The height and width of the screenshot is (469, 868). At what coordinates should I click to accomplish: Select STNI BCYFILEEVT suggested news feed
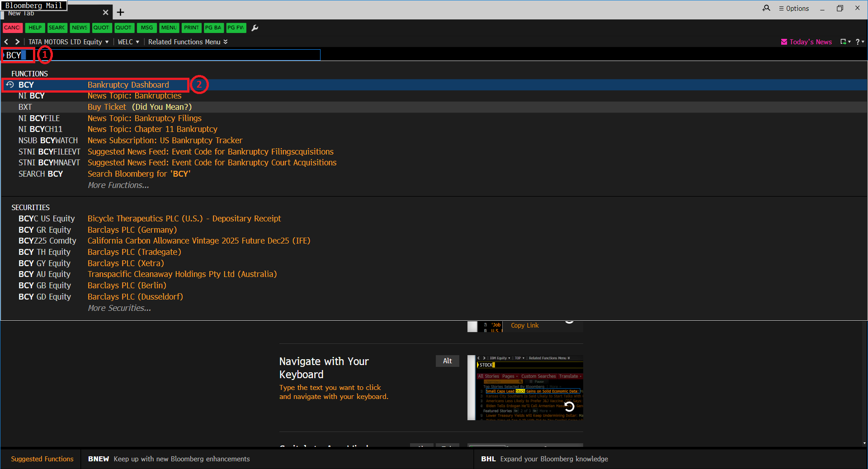(x=434, y=151)
